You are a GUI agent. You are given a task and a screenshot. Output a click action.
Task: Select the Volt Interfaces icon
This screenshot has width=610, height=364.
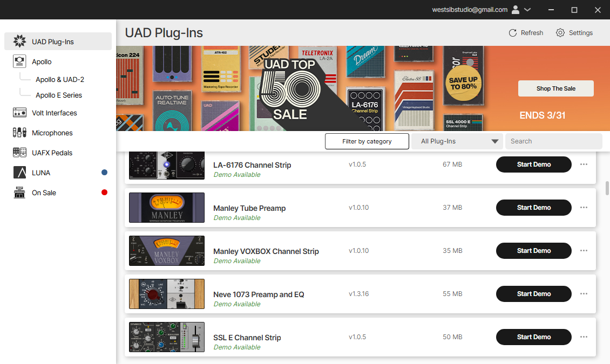(19, 113)
